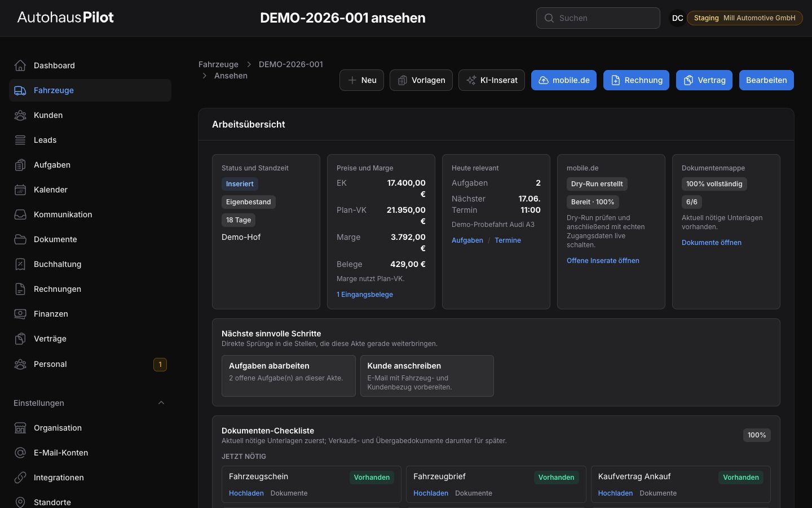Image resolution: width=812 pixels, height=508 pixels.
Task: Click into the Suchen search field
Action: tap(598, 18)
